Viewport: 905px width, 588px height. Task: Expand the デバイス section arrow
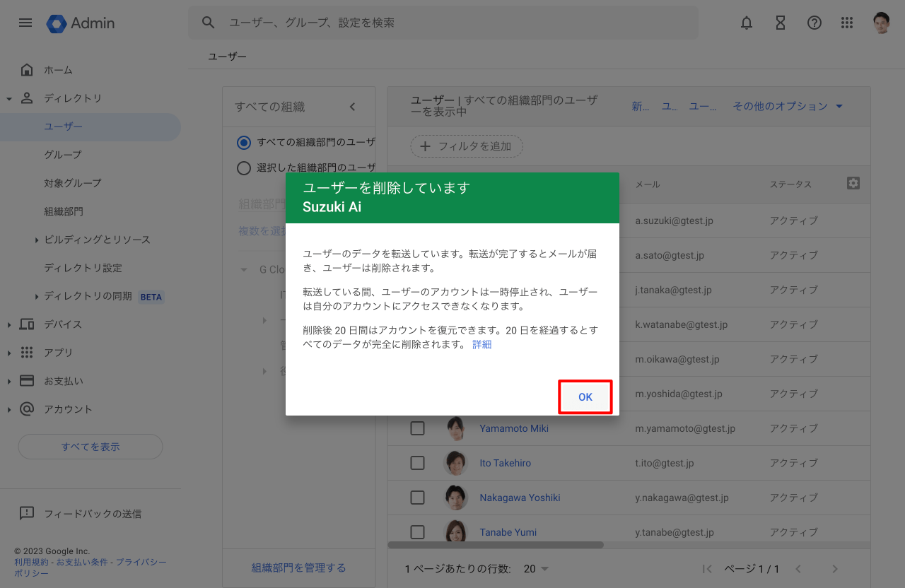9,325
